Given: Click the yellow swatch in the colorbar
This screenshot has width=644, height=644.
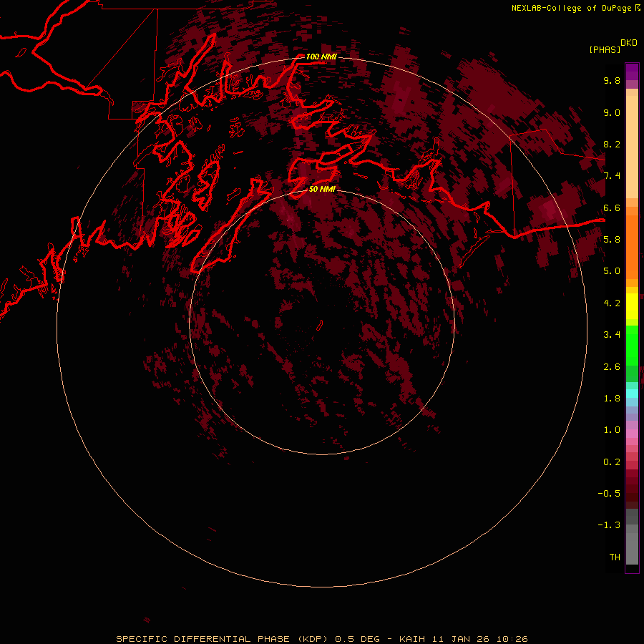Looking at the screenshot, I should pos(632,306).
